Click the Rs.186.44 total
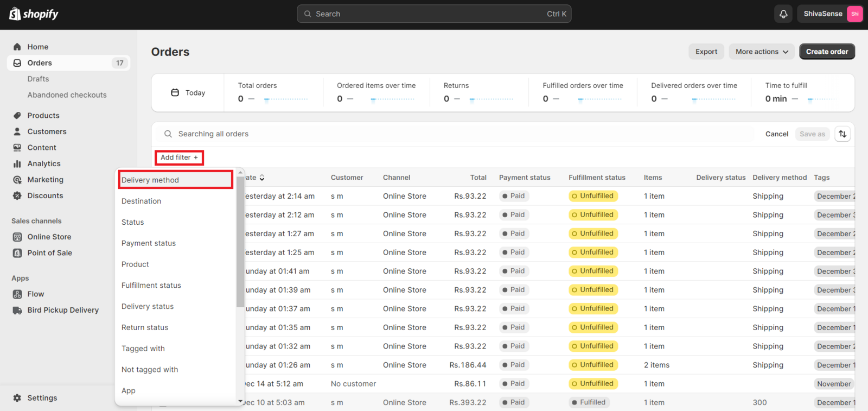Screen dimensions: 868x411 click(x=468, y=365)
